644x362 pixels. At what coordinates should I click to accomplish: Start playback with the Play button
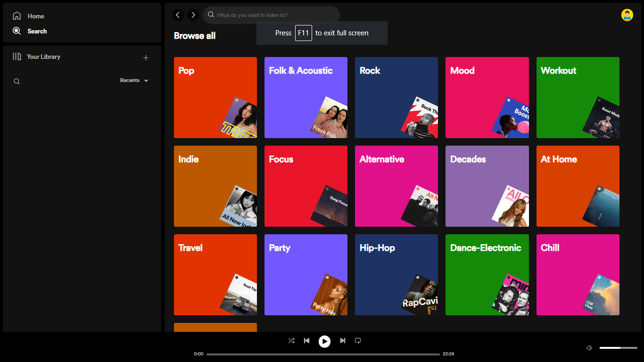(324, 341)
